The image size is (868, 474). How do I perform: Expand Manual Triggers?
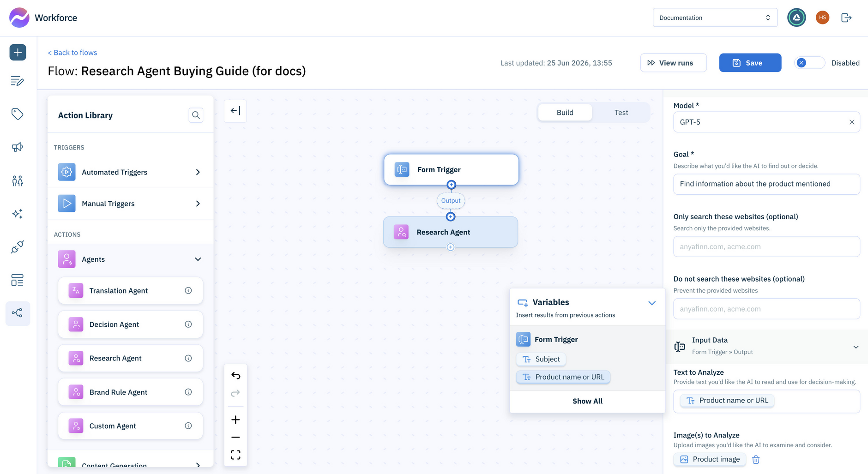pyautogui.click(x=131, y=204)
